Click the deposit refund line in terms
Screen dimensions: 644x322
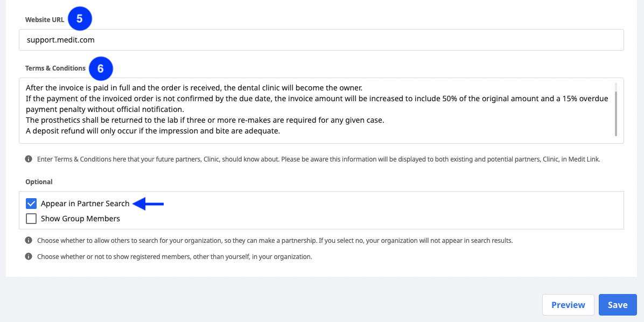coord(153,131)
